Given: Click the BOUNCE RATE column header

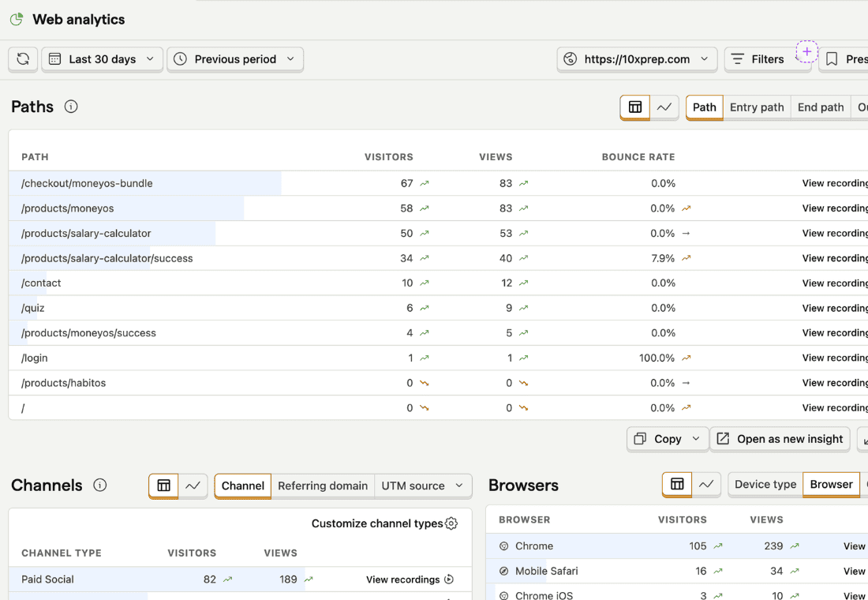Looking at the screenshot, I should [x=638, y=157].
